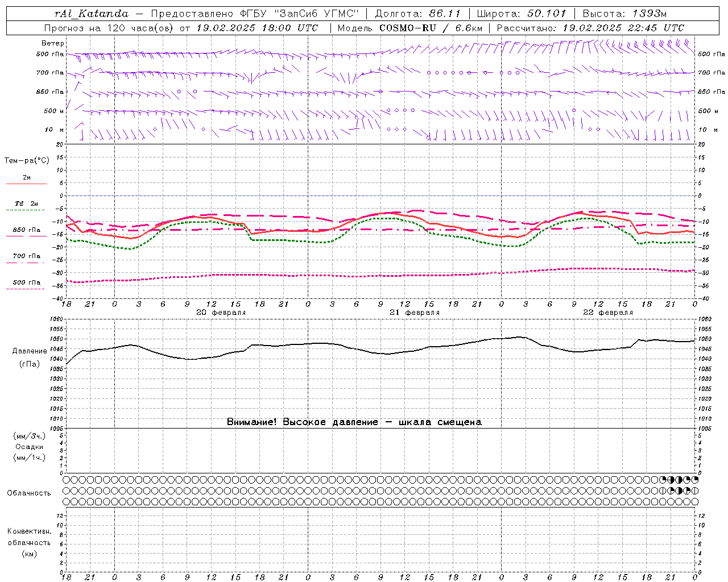The image size is (728, 582).
Task: Click the dashed line sample under Td 2м
Action: (25, 210)
